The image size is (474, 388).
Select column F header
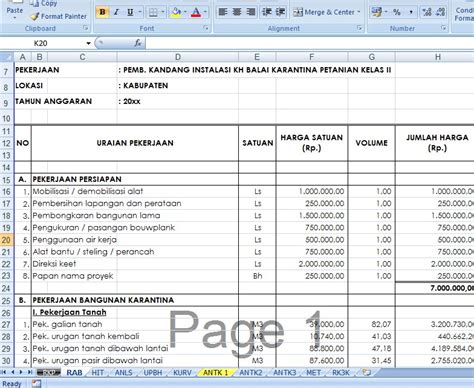tap(312, 57)
